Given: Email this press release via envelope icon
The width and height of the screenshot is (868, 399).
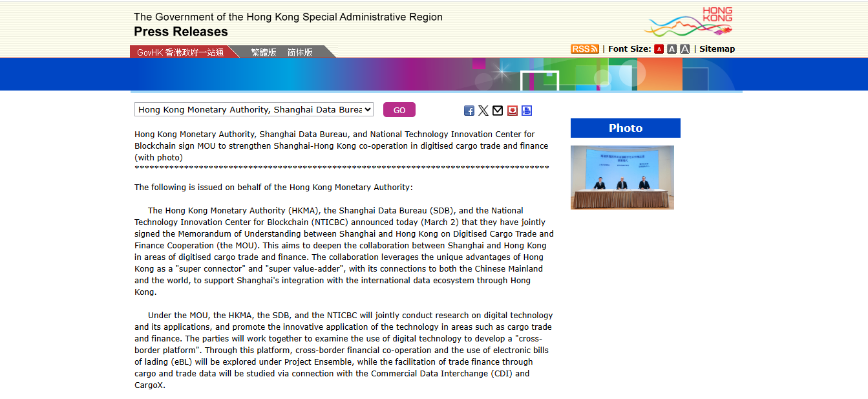Looking at the screenshot, I should [498, 111].
